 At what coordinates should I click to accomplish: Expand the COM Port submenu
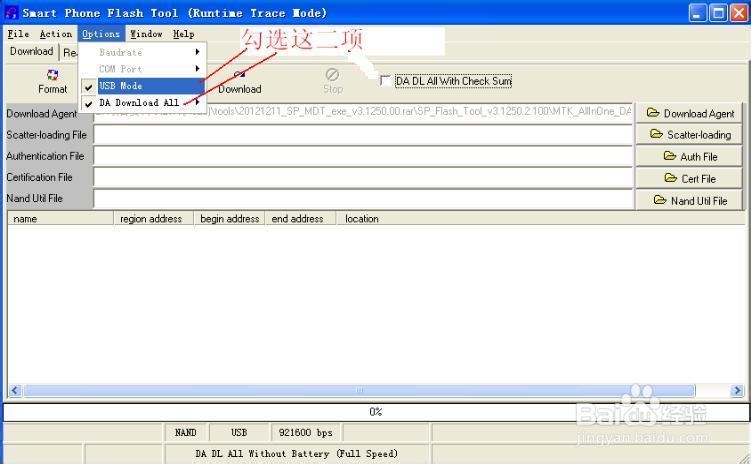[x=197, y=68]
